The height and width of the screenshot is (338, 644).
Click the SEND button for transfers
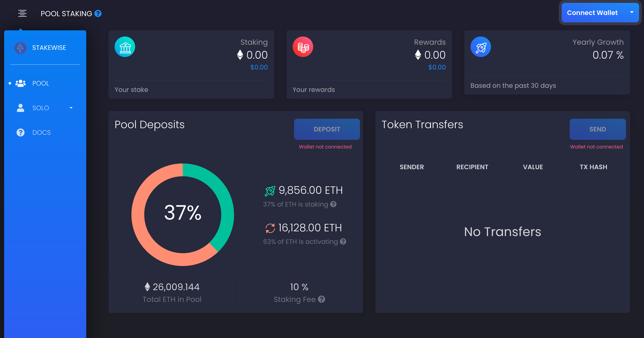596,129
